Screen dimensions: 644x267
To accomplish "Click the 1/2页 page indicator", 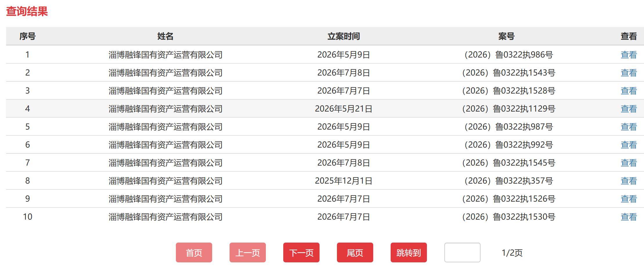I will [x=512, y=253].
